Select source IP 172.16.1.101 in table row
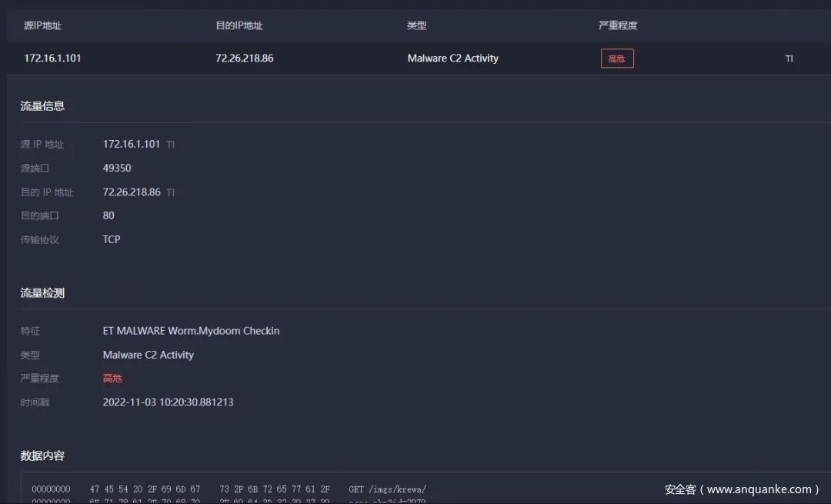This screenshot has width=831, height=504. (52, 58)
